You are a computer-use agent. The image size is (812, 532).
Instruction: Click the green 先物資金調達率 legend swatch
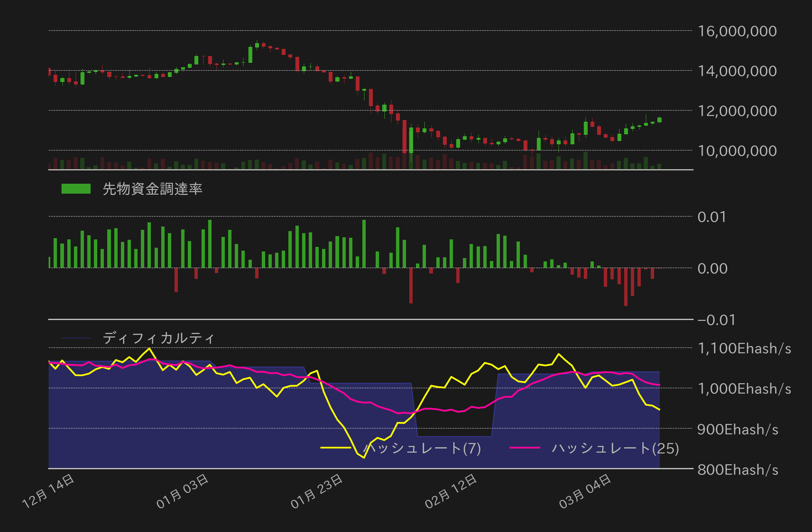[77, 188]
